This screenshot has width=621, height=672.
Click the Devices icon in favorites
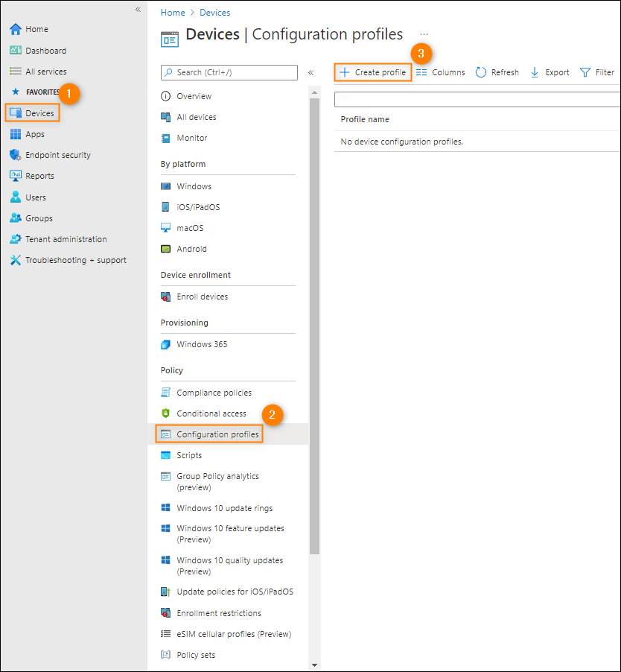point(16,113)
